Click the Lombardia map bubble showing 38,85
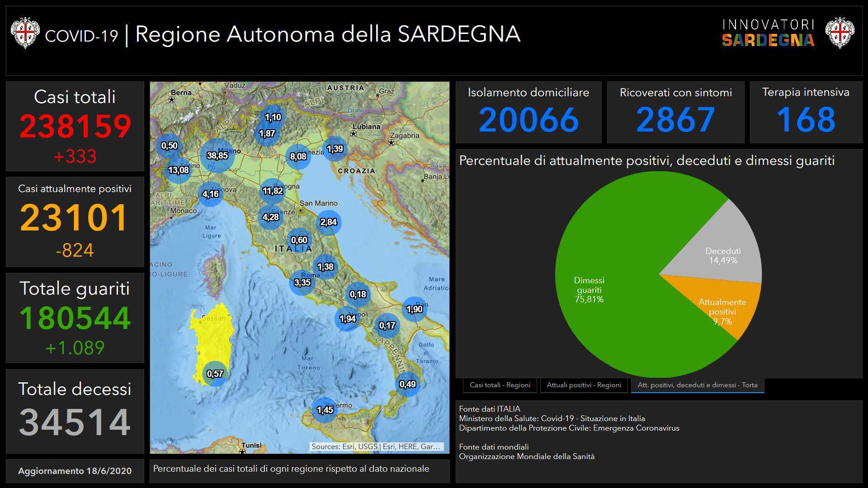The image size is (868, 488). [217, 156]
